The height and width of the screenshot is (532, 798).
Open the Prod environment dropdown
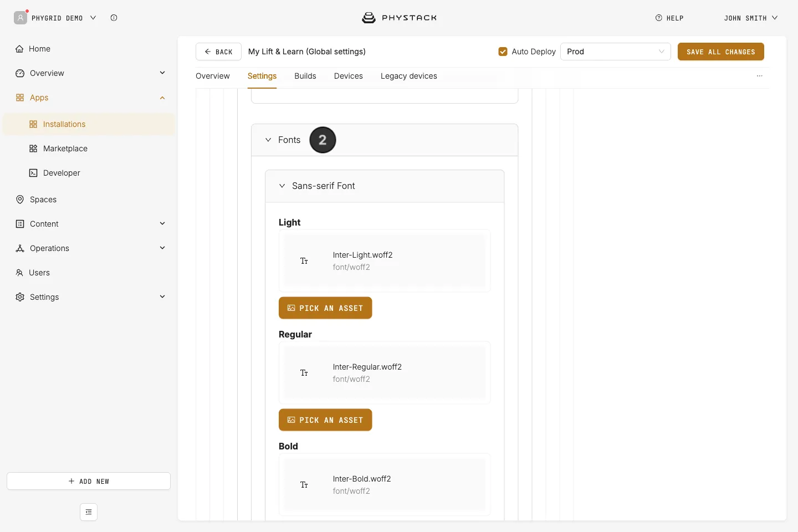point(616,52)
